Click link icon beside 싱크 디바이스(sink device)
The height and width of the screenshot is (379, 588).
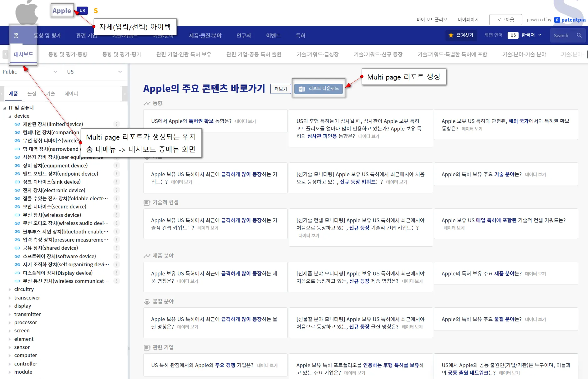coord(18,182)
